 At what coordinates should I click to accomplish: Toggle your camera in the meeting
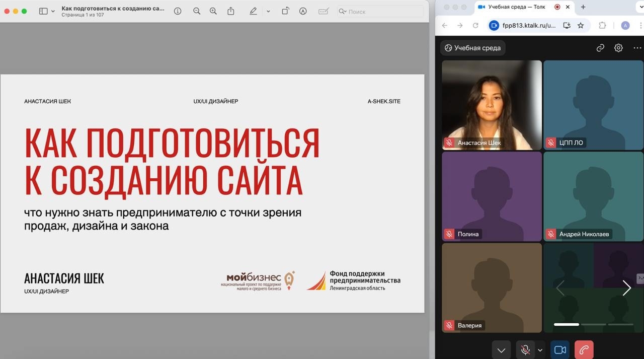click(x=560, y=350)
